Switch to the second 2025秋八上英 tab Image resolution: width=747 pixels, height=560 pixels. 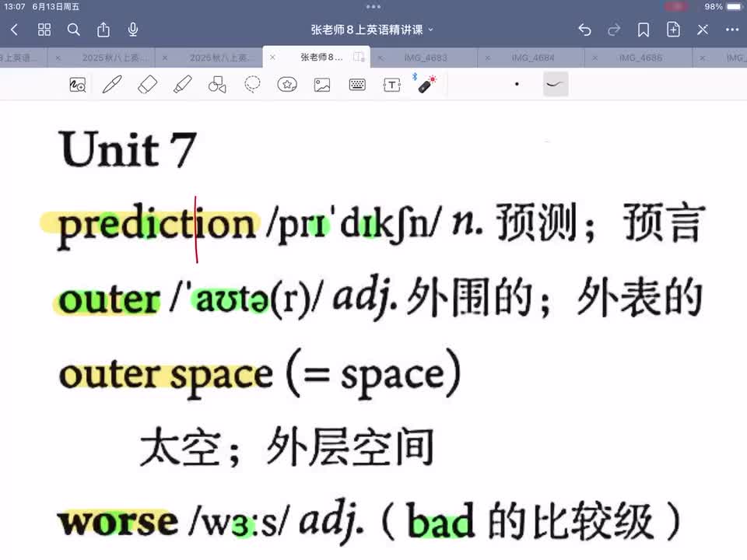[x=223, y=58]
